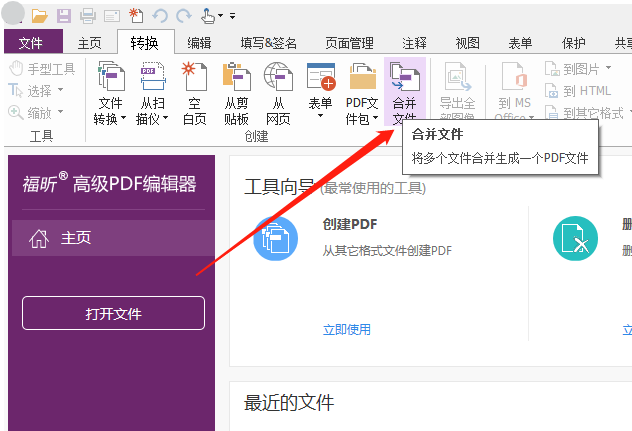Click the 福昕 高级PDF编辑器 title text
The height and width of the screenshot is (431, 632).
(110, 183)
